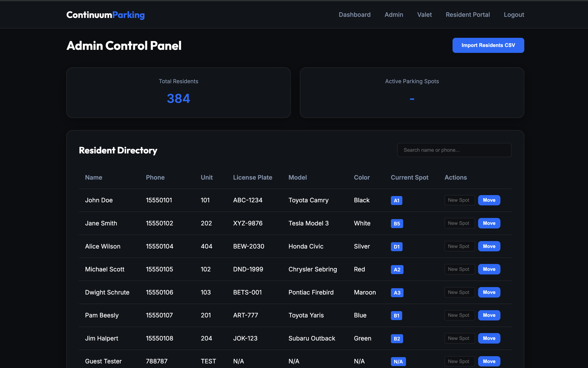Image resolution: width=588 pixels, height=368 pixels.
Task: Click the Current Spot column header
Action: point(409,177)
